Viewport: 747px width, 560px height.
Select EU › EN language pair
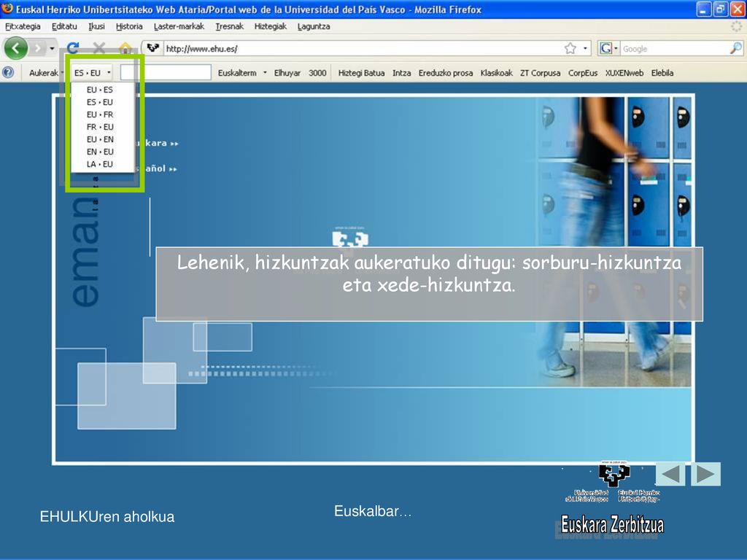100,139
